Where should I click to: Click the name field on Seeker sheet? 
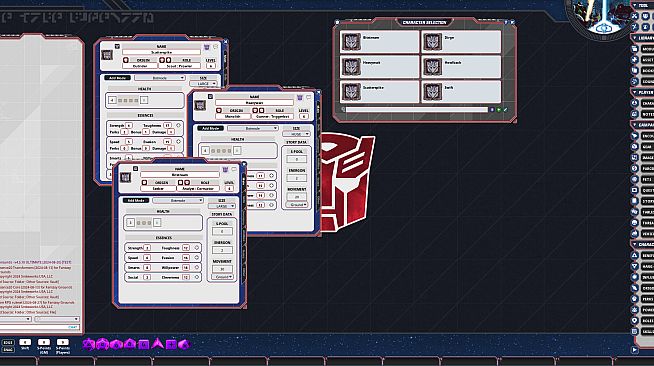pos(180,175)
